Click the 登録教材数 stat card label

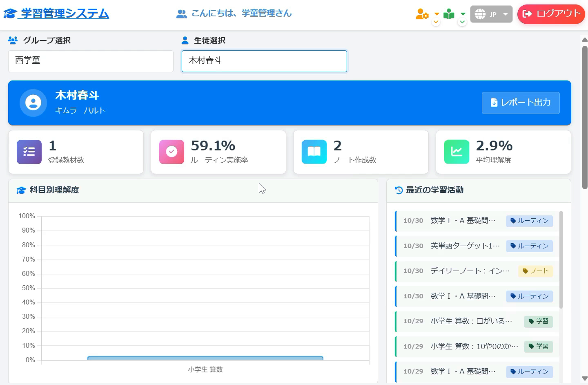click(x=66, y=160)
